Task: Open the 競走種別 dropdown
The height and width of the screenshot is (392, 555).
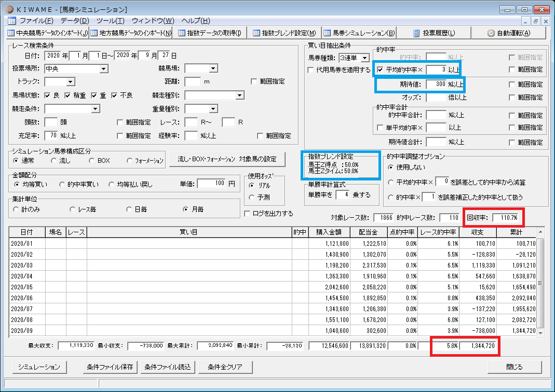Action: point(240,95)
